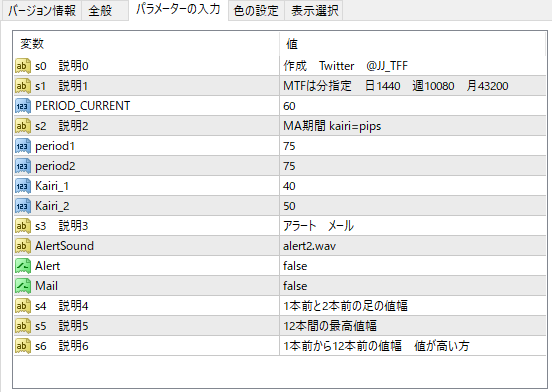Screen dimensions: 552x392
Task: Edit the period1 value 75
Action: coord(413,146)
